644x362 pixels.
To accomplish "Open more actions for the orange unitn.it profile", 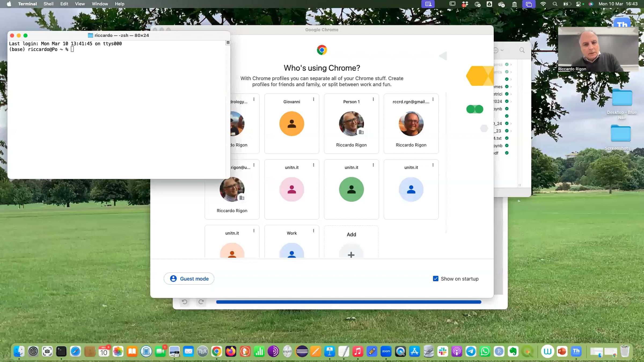I will tap(254, 231).
